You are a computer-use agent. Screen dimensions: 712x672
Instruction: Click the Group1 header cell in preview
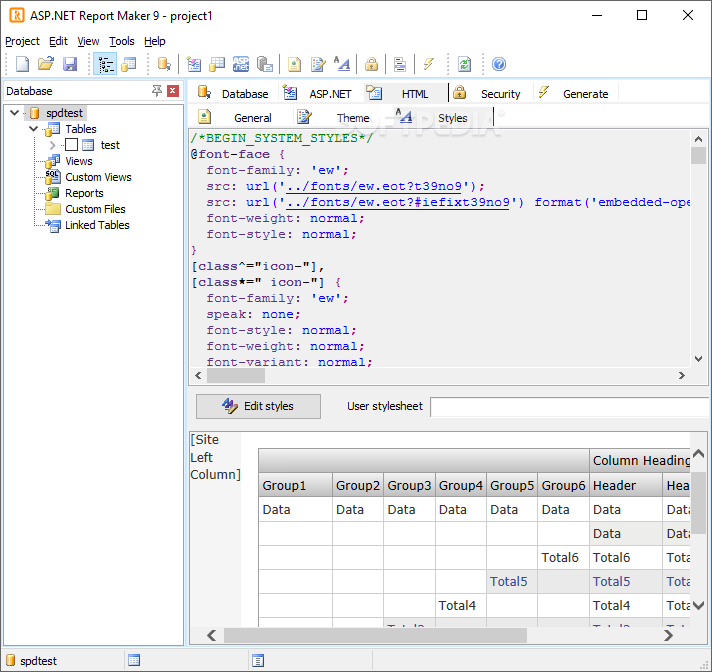coord(295,485)
